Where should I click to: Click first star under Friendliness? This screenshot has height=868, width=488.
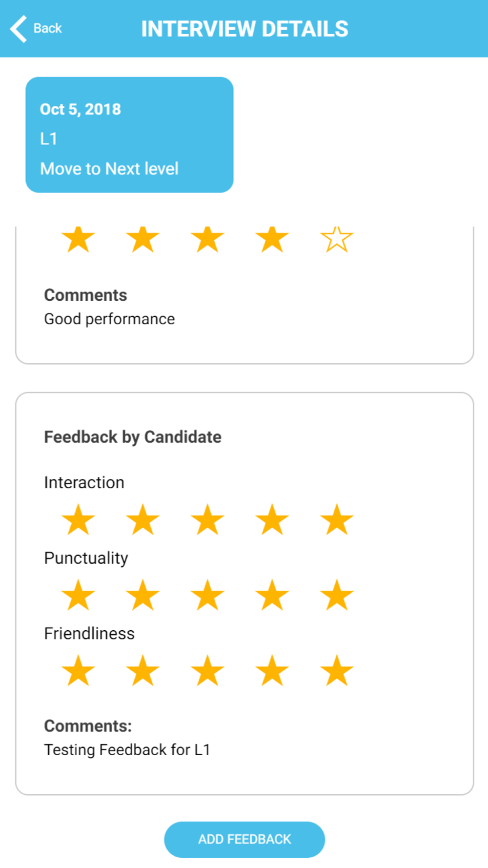pyautogui.click(x=78, y=671)
